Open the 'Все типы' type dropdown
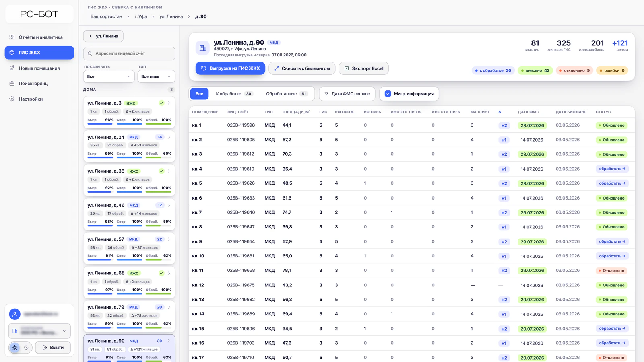Viewport: 644px width, 362px height. point(156,76)
